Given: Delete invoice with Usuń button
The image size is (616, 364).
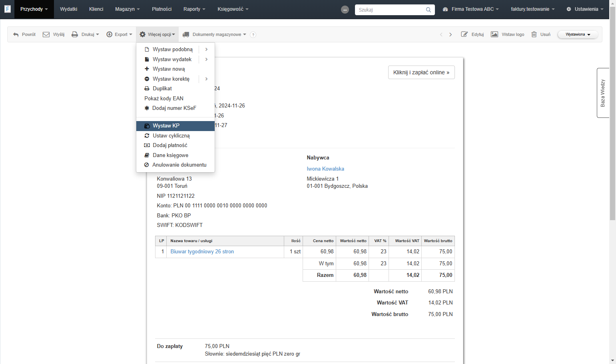Looking at the screenshot, I should tap(541, 35).
